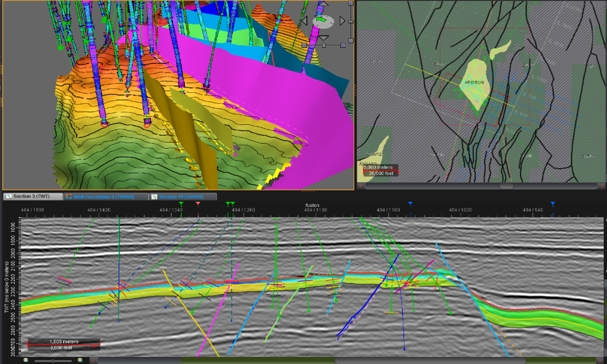Image resolution: width=607 pixels, height=364 pixels.
Task: Click the section window horizontal scrollbar
Action: point(307,360)
